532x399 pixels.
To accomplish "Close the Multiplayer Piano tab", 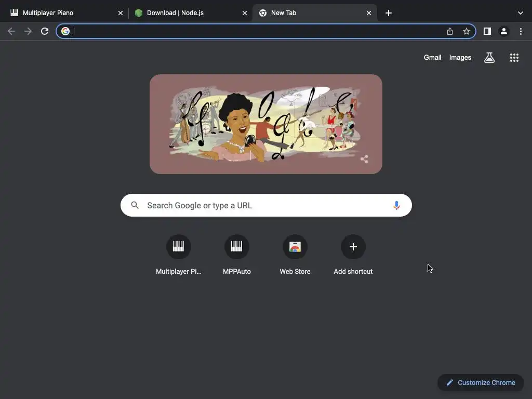I will click(x=121, y=13).
